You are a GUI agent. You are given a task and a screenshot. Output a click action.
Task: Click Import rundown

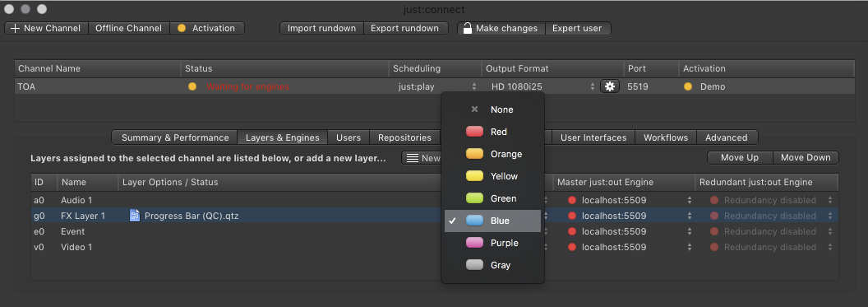tap(321, 28)
